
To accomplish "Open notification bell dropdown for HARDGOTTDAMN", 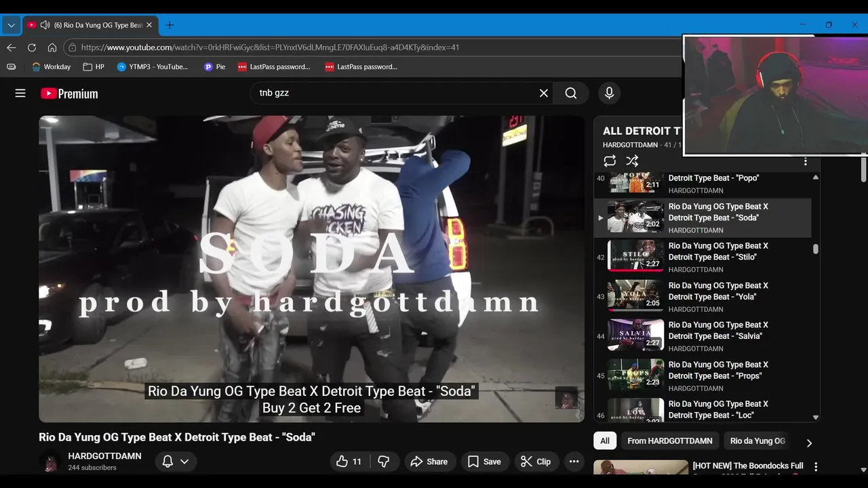I will (176, 462).
